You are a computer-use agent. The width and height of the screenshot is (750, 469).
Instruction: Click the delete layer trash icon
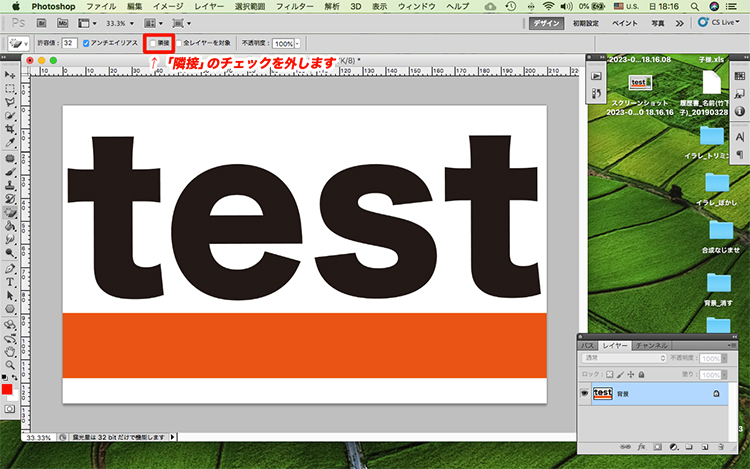tap(719, 447)
